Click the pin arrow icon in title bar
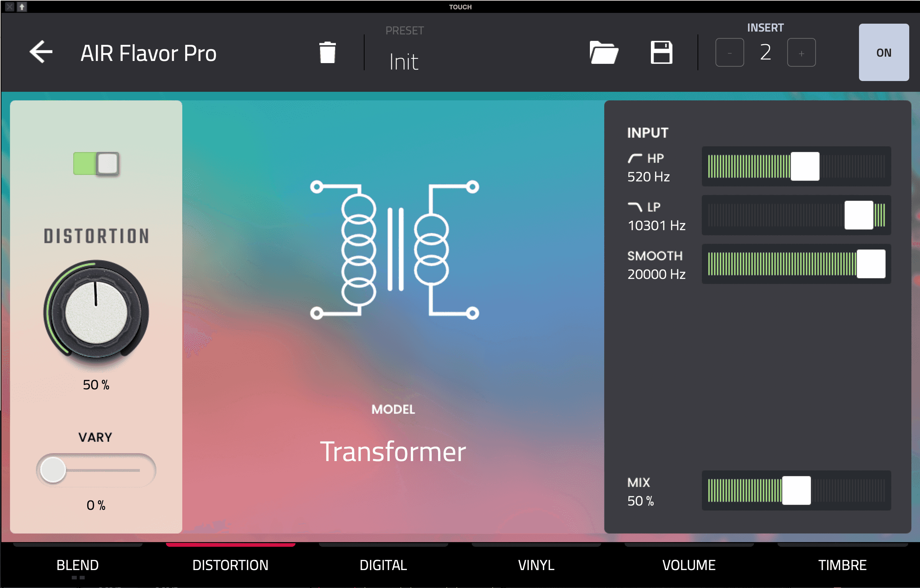 [x=22, y=6]
